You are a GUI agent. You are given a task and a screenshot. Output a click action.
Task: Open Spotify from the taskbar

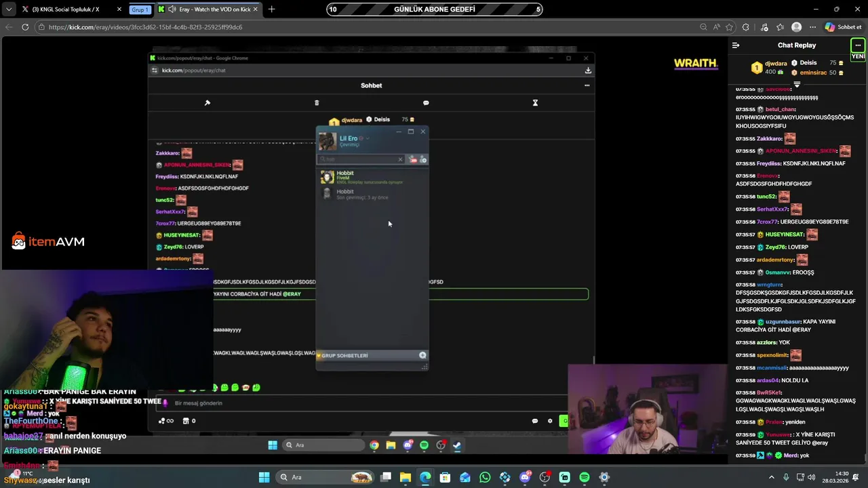[585, 477]
